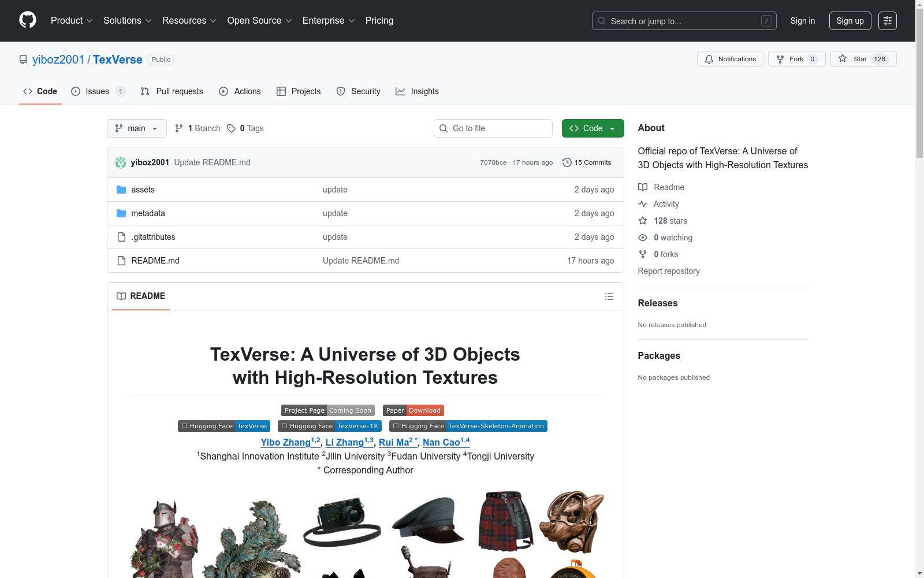Image resolution: width=924 pixels, height=578 pixels.
Task: Open the command palette icon button
Action: [x=888, y=21]
